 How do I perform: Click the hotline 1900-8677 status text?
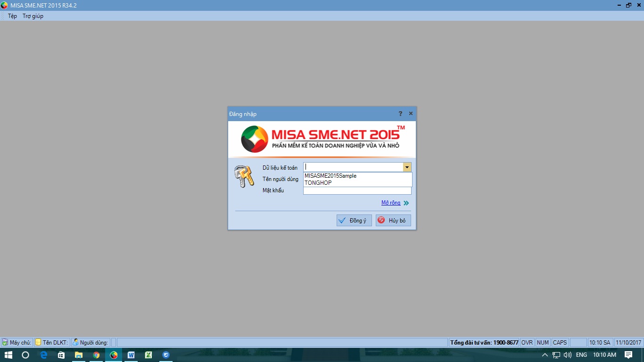tap(484, 343)
